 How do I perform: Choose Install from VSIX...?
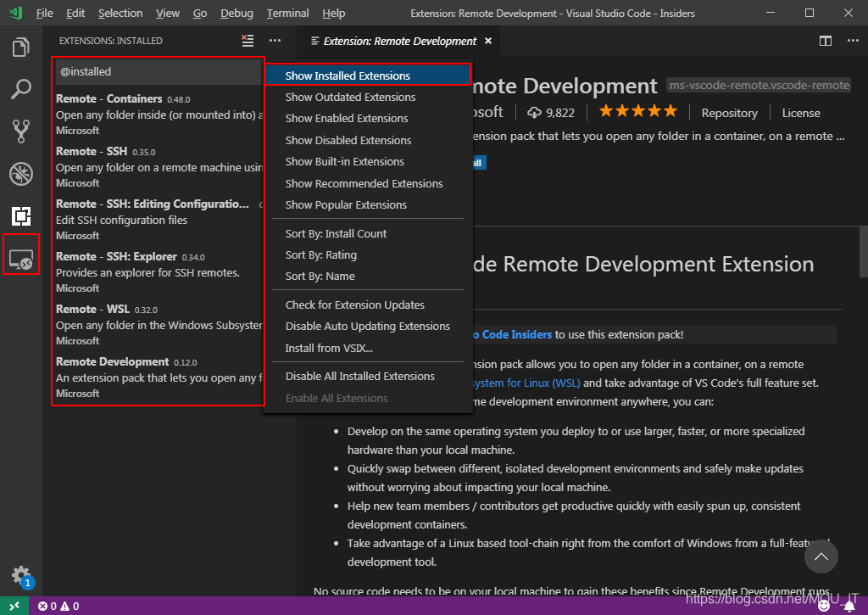(368, 348)
